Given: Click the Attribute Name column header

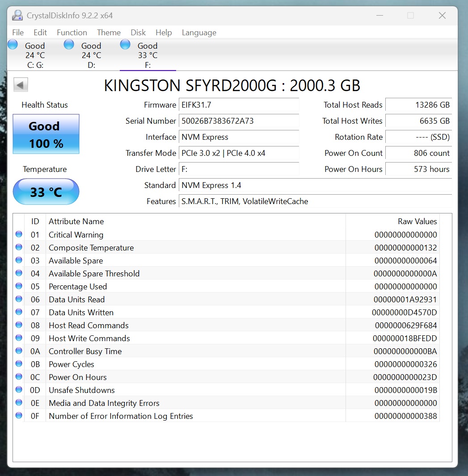Looking at the screenshot, I should click(196, 221).
